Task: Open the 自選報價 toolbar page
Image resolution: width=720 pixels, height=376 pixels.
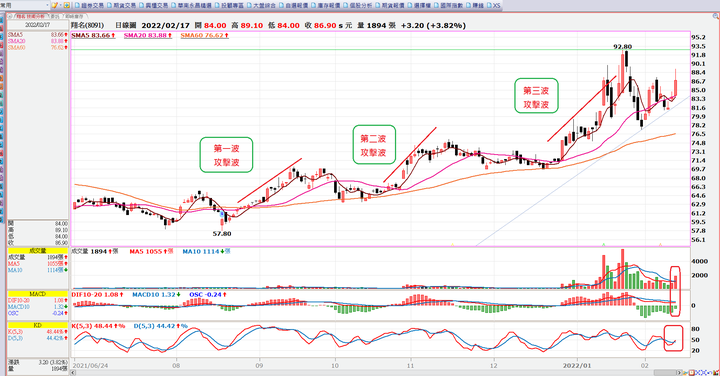Action: pos(293,6)
